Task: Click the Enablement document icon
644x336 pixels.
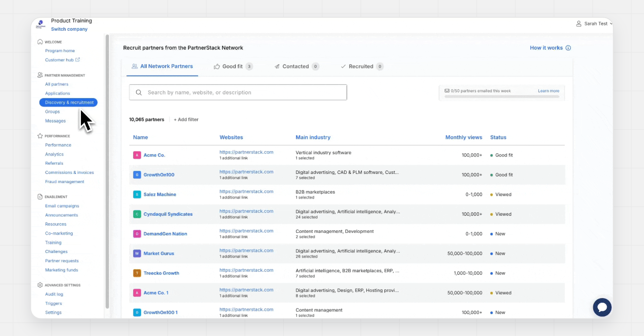Action: pos(40,197)
